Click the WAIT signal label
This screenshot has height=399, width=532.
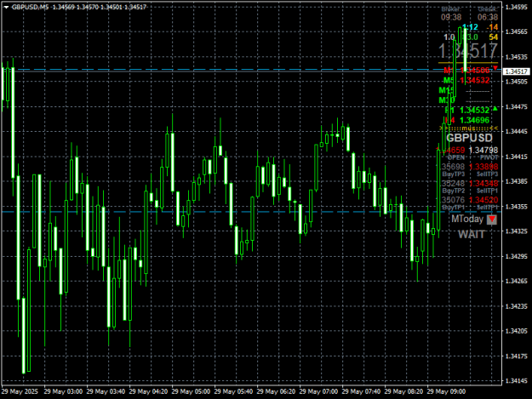(472, 234)
